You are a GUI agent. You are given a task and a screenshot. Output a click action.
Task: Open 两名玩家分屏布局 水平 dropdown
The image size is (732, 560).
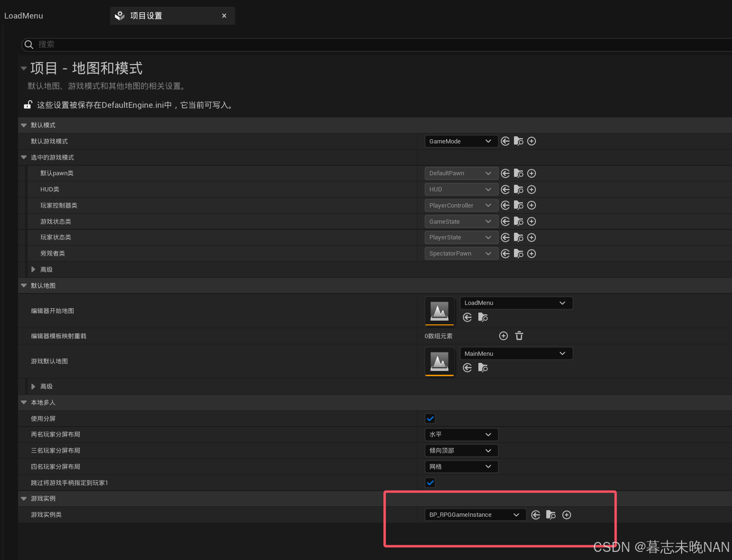[461, 435]
